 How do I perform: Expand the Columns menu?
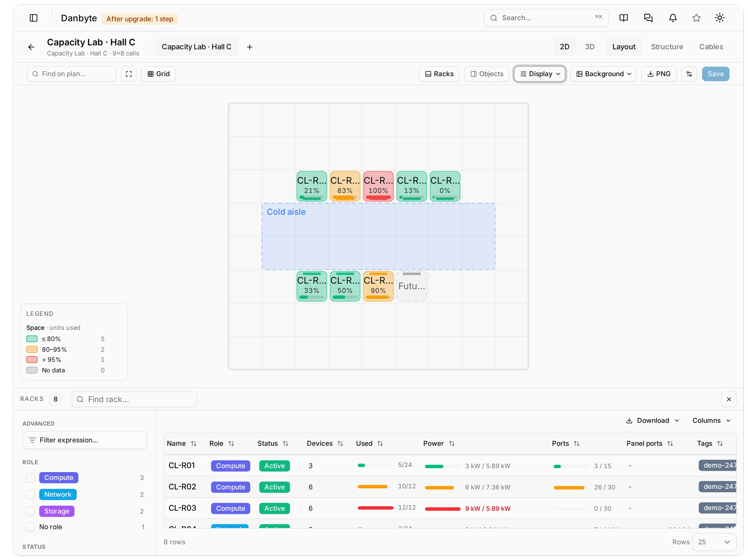(x=711, y=420)
